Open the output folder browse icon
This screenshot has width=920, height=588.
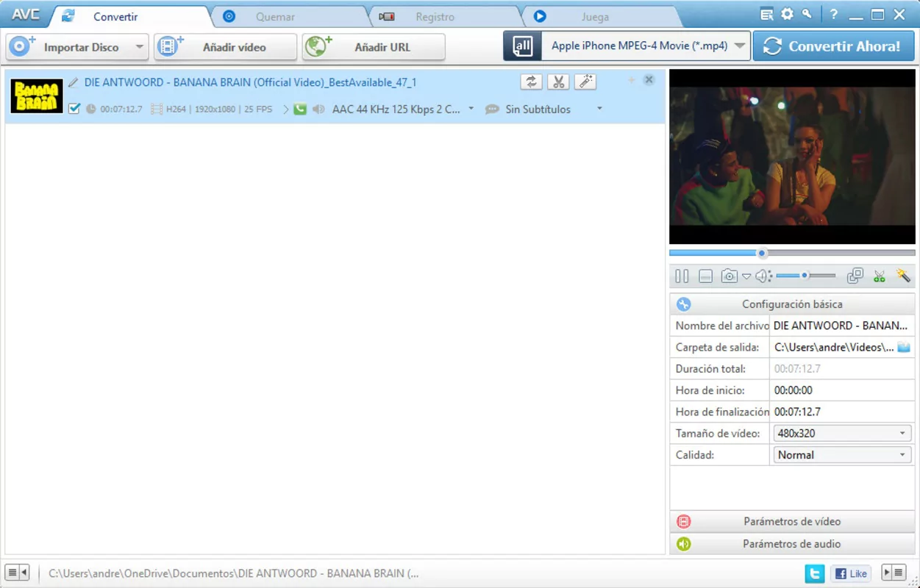tap(903, 347)
